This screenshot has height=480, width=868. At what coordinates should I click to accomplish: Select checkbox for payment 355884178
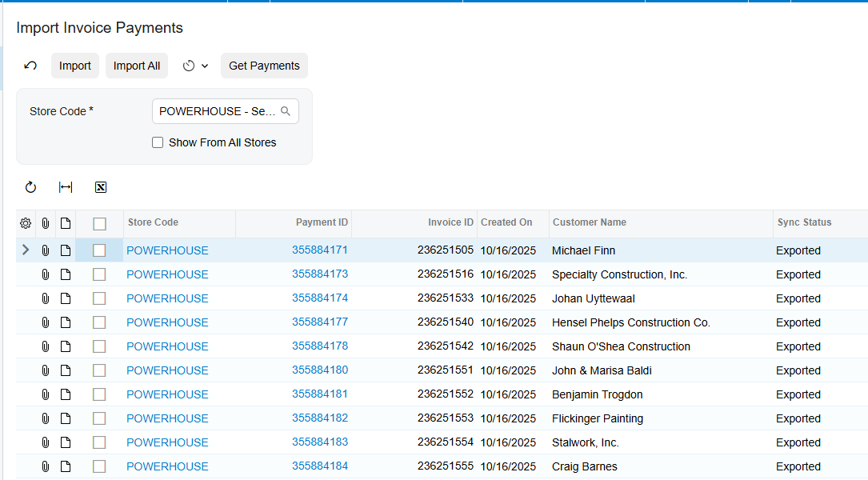(99, 346)
